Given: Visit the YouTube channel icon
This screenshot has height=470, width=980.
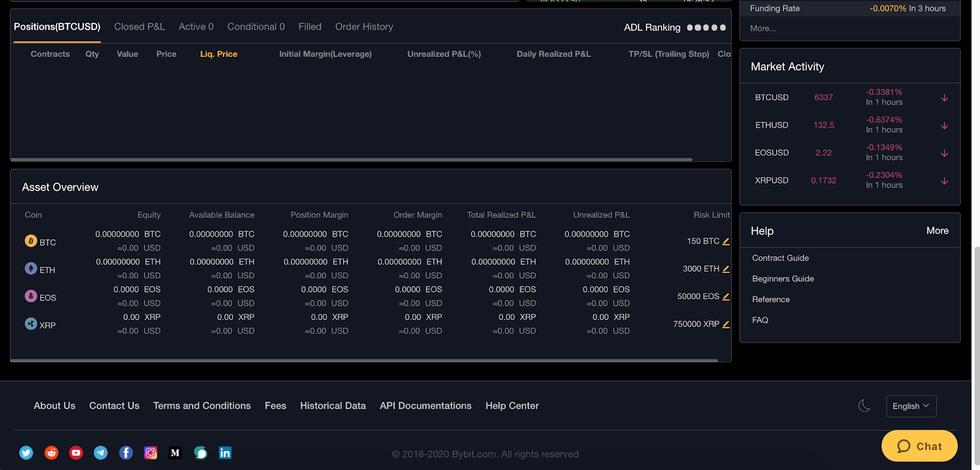Looking at the screenshot, I should click(x=76, y=453).
